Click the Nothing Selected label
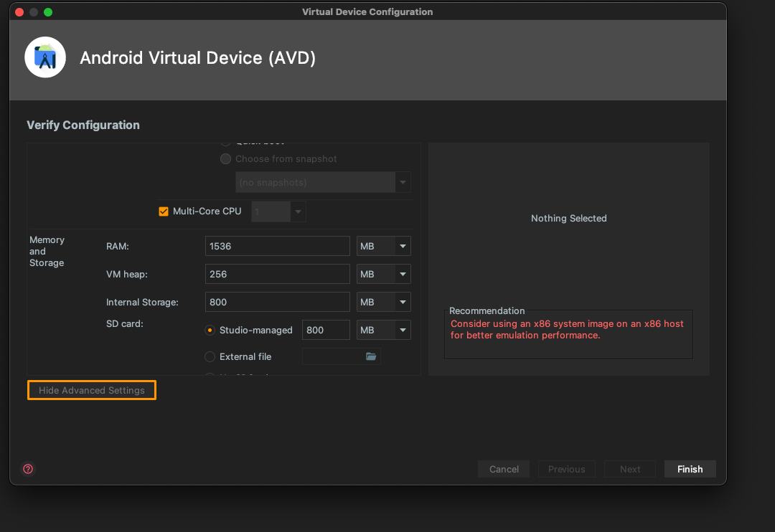This screenshot has width=775, height=532. tap(569, 219)
